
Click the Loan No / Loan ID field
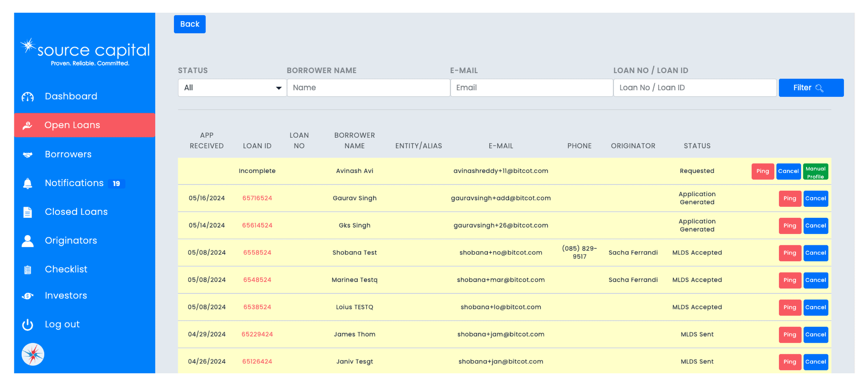(x=695, y=88)
